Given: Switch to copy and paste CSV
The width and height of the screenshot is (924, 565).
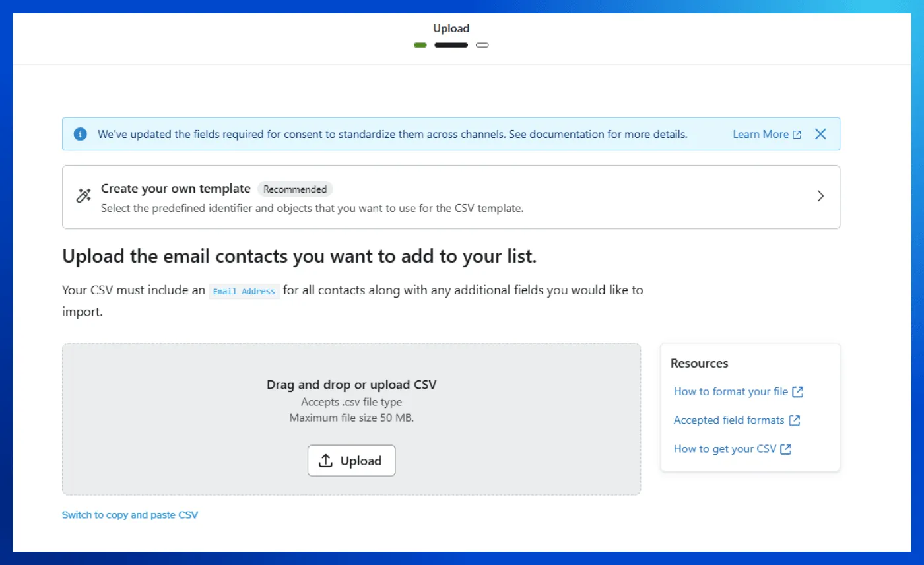Looking at the screenshot, I should pos(130,515).
